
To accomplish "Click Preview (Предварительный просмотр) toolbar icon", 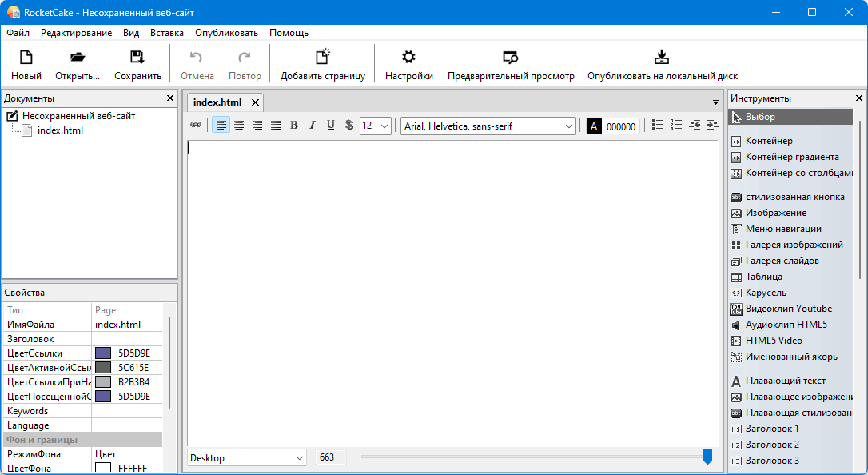I will (510, 58).
